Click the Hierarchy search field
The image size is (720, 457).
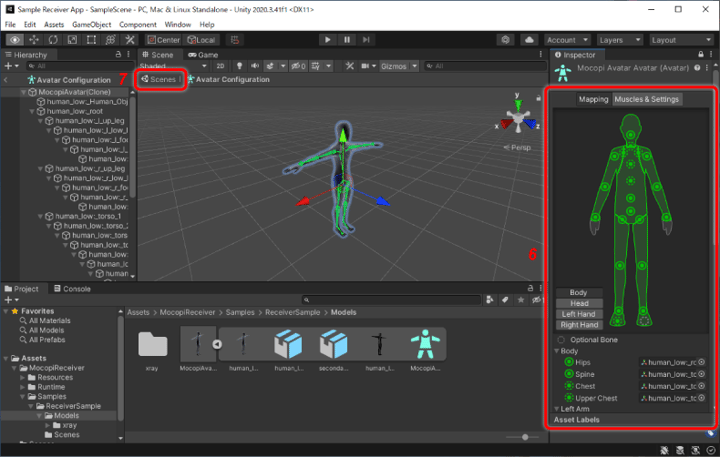click(x=80, y=66)
